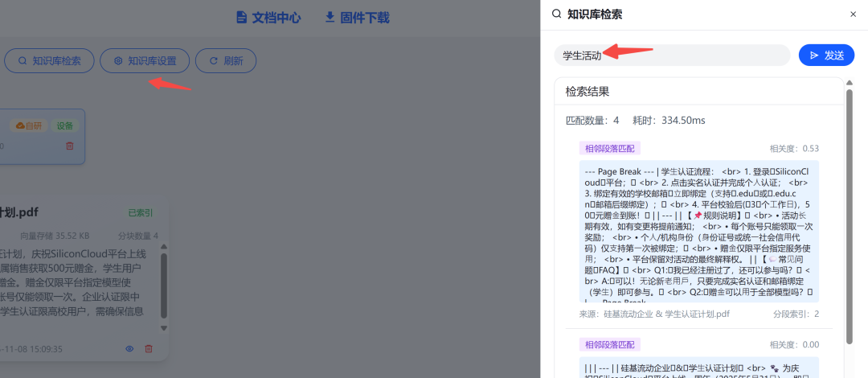Click the 刷新 button
The width and height of the screenshot is (868, 378).
pyautogui.click(x=226, y=61)
